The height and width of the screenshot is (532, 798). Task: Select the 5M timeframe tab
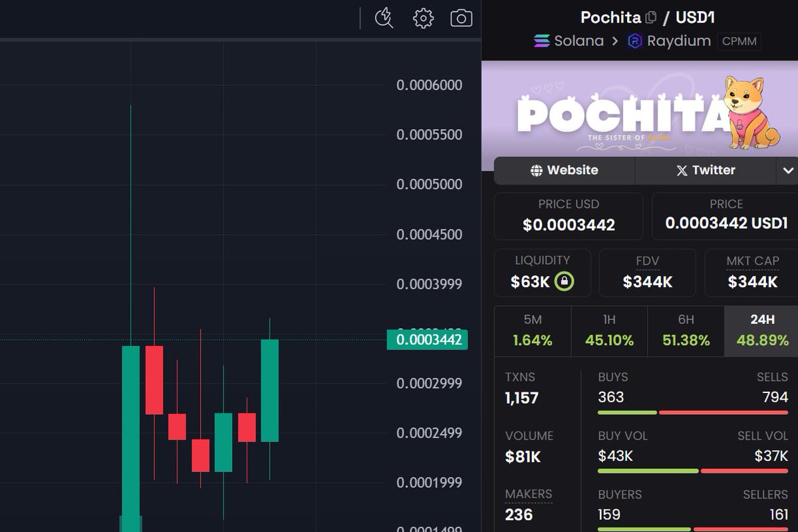(x=533, y=331)
